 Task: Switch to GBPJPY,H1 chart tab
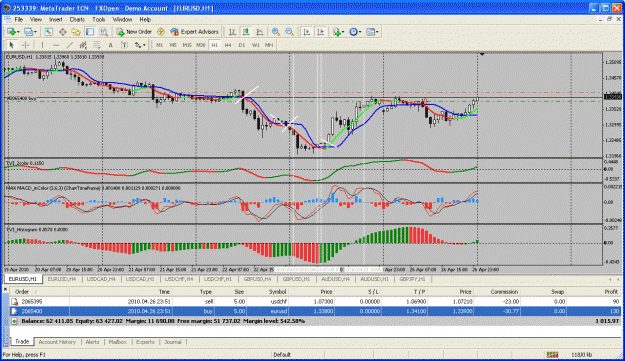[x=413, y=279]
